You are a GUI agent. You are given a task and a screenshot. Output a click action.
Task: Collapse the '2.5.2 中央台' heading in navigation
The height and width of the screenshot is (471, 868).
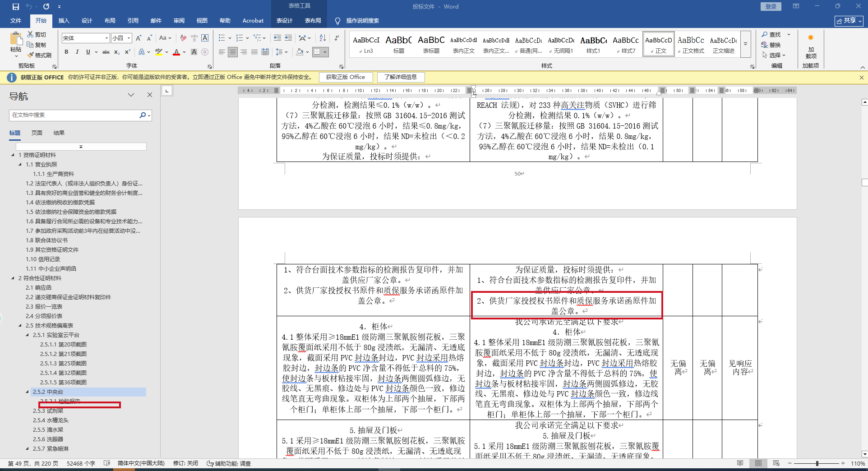(x=28, y=392)
